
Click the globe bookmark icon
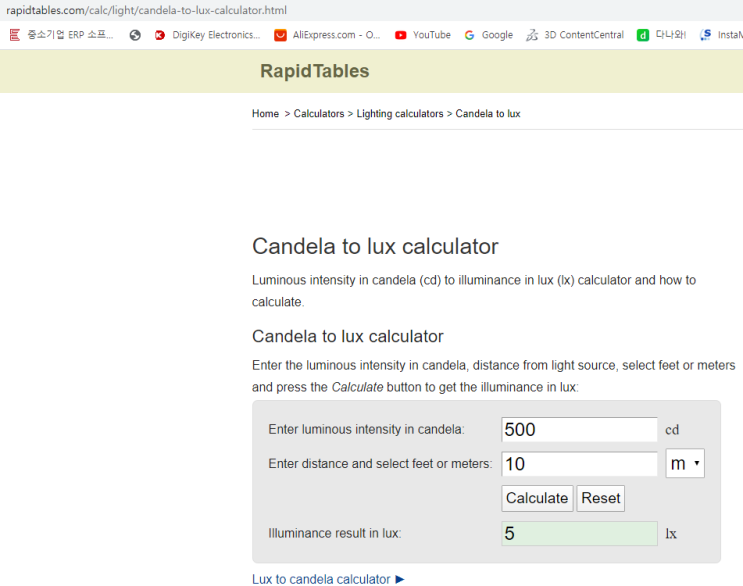(135, 35)
